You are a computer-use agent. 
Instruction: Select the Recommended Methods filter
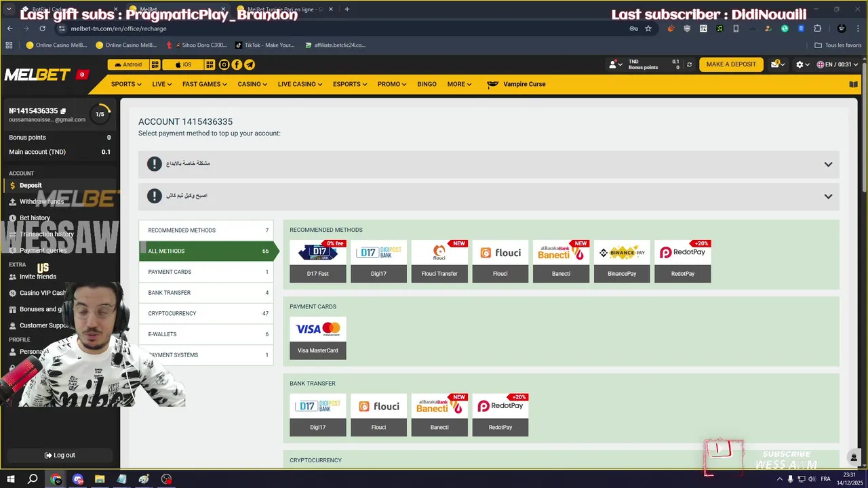click(206, 230)
